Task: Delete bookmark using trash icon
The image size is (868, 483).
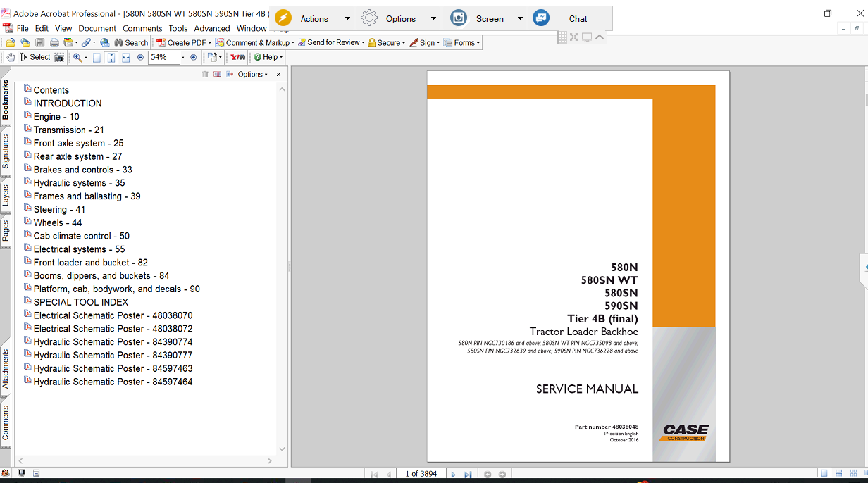Action: click(x=205, y=75)
